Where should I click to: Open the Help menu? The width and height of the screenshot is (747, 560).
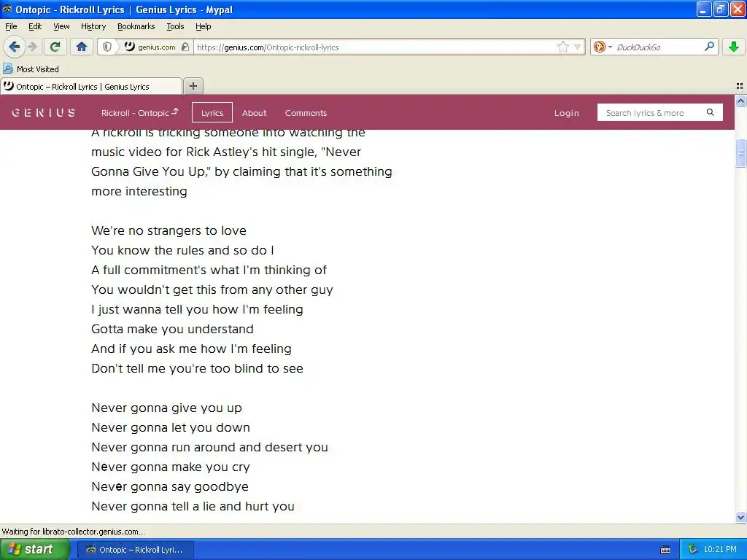[x=203, y=26]
